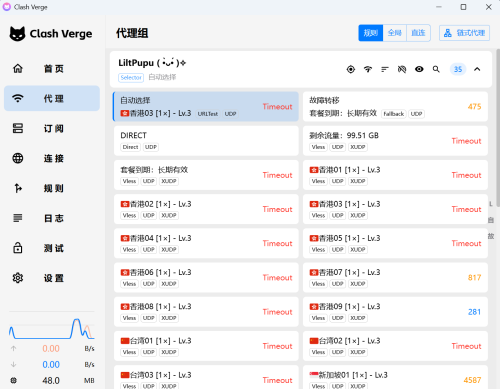Click the Chain Proxy (链式代理) button
The height and width of the screenshot is (389, 500).
(x=464, y=33)
